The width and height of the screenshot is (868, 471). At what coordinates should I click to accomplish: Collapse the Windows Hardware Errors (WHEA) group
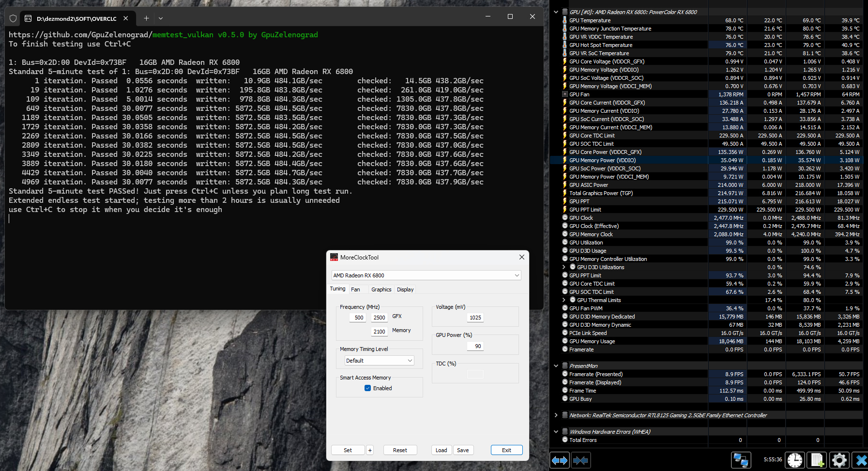click(x=556, y=432)
